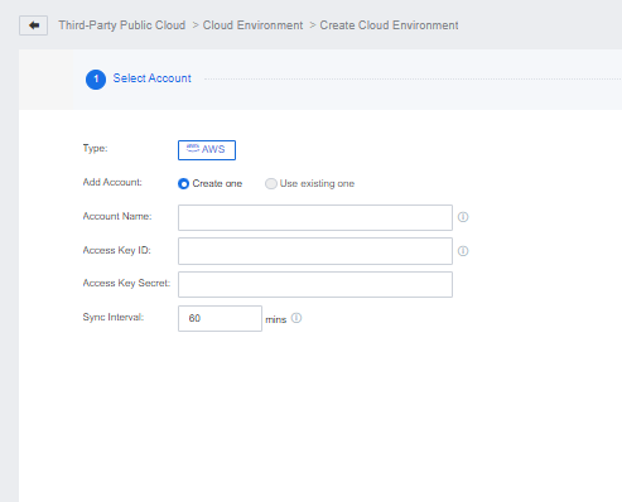Focus the Access Key Secret field
The height and width of the screenshot is (504, 622).
click(315, 284)
